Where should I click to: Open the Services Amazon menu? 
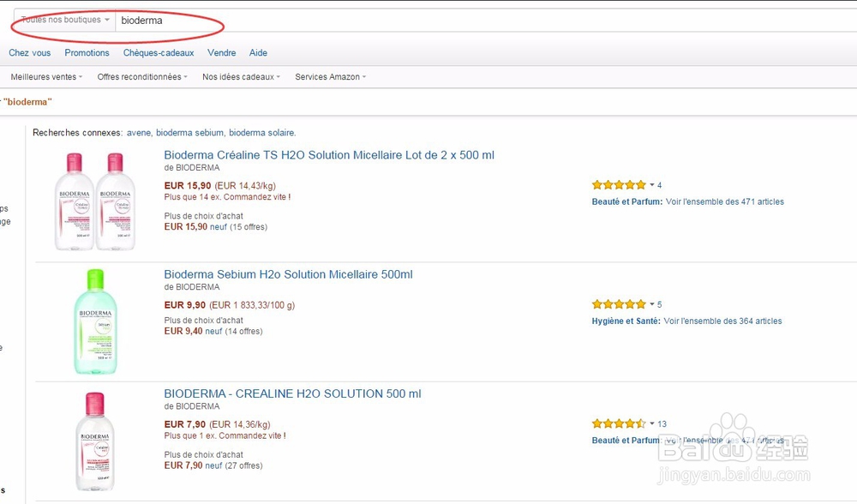tap(330, 77)
